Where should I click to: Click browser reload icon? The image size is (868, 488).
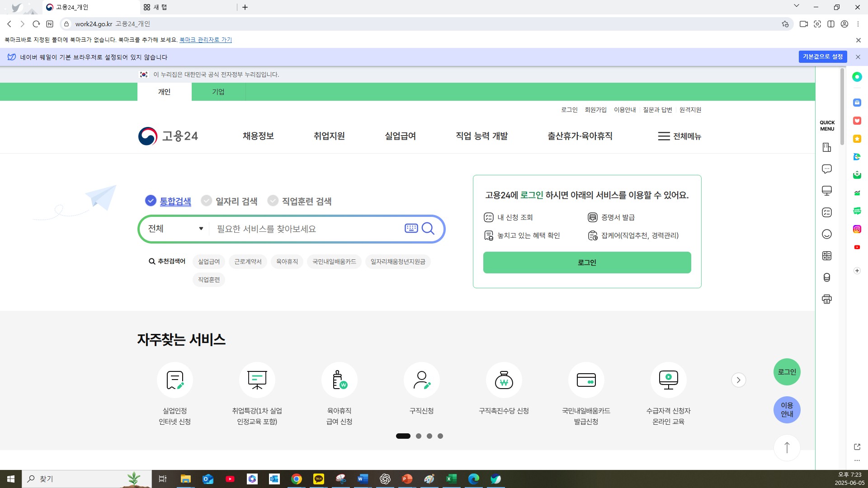pos(36,24)
